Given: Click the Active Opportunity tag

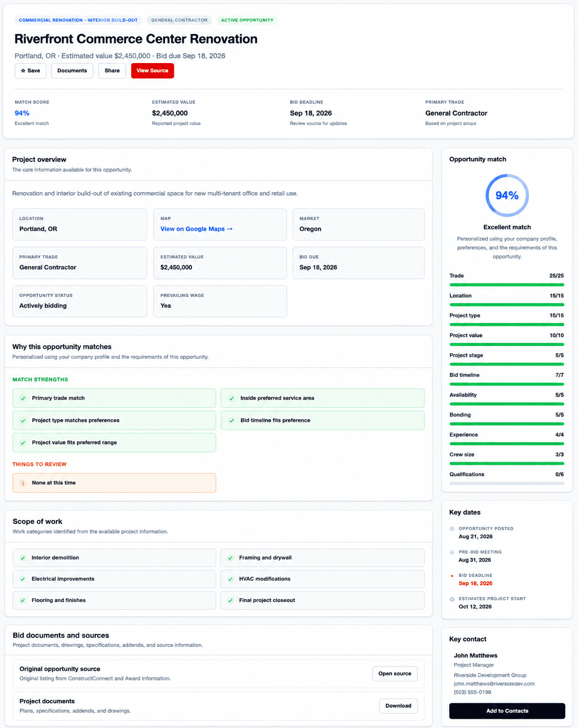Looking at the screenshot, I should click(247, 20).
